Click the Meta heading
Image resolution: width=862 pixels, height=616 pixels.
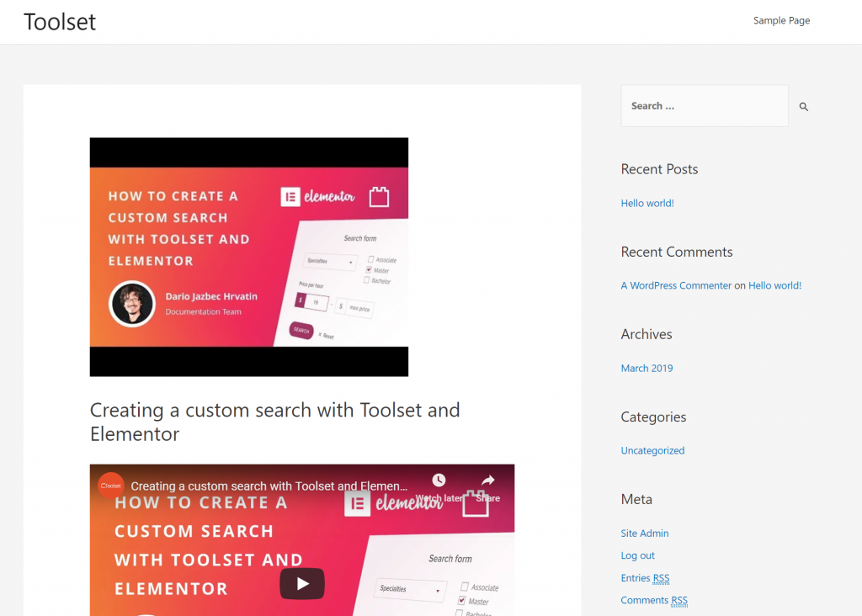(x=636, y=499)
